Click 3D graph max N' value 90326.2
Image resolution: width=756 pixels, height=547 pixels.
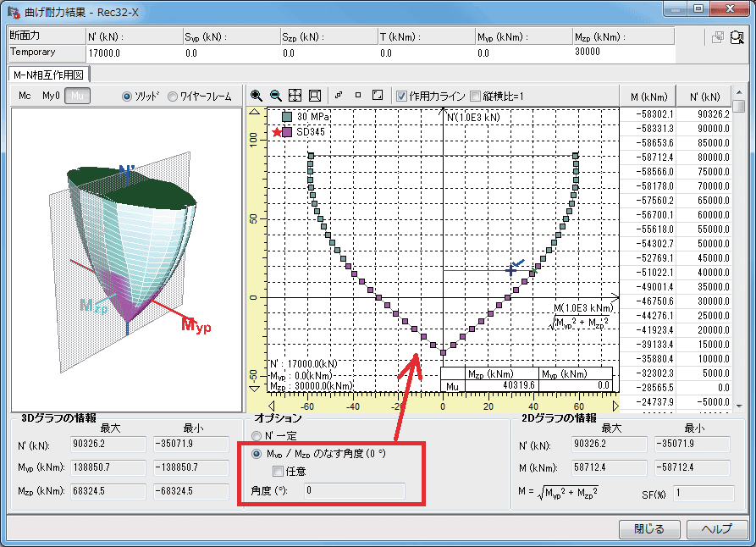pyautogui.click(x=108, y=444)
